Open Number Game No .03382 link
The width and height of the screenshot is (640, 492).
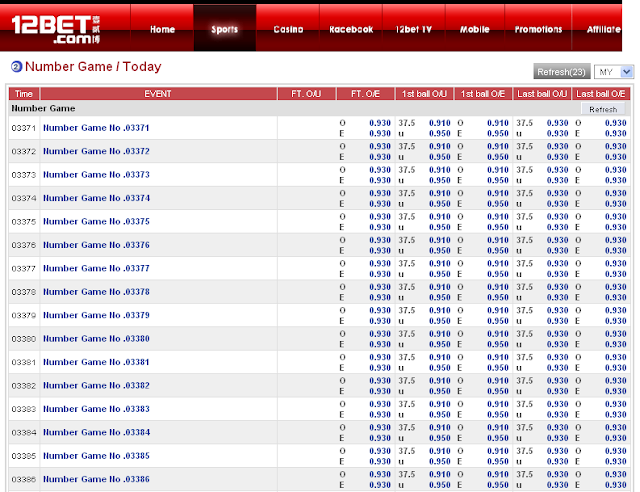(96, 385)
